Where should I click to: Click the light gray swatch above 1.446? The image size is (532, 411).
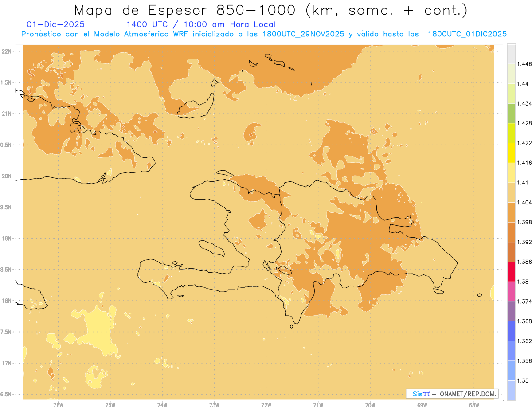(511, 54)
